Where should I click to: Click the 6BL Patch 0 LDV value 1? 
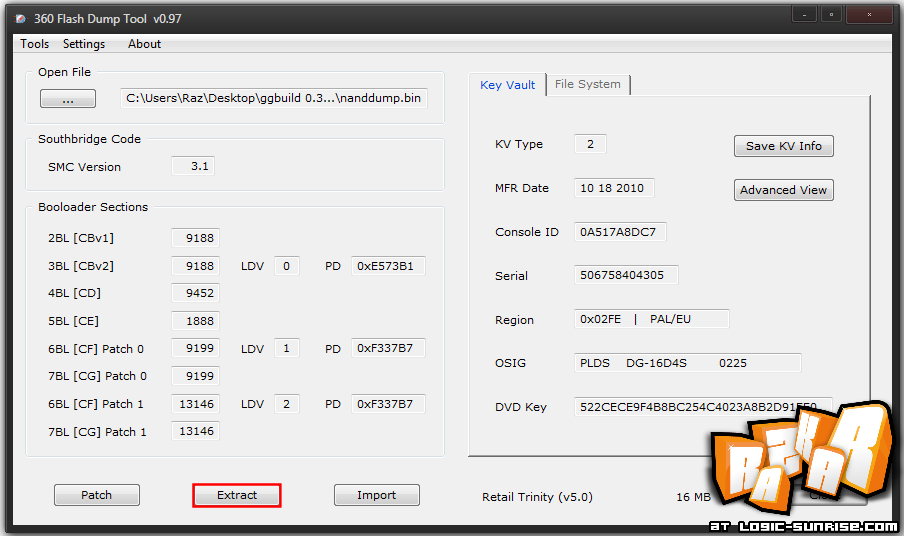287,348
